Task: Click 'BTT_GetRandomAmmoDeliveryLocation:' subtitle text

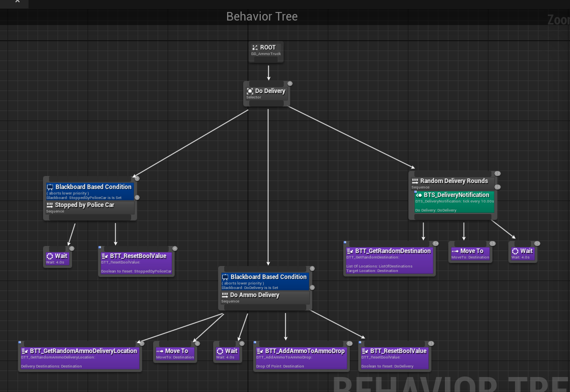Action: click(x=58, y=357)
